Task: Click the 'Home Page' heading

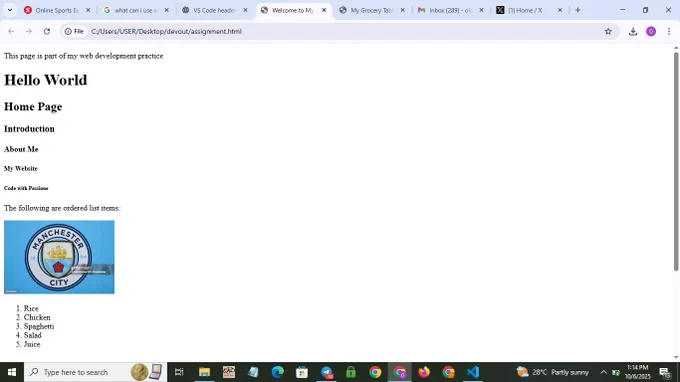Action: click(33, 107)
